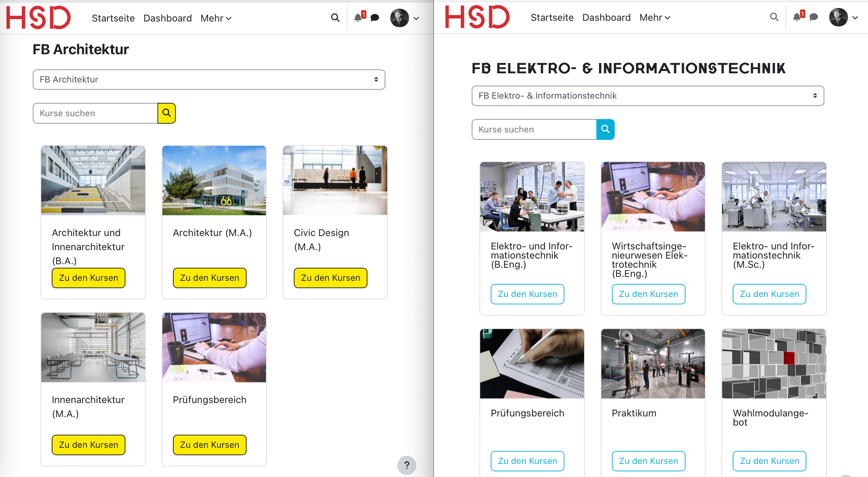Click the Prüfungsbereich course thumbnail image

click(x=214, y=347)
